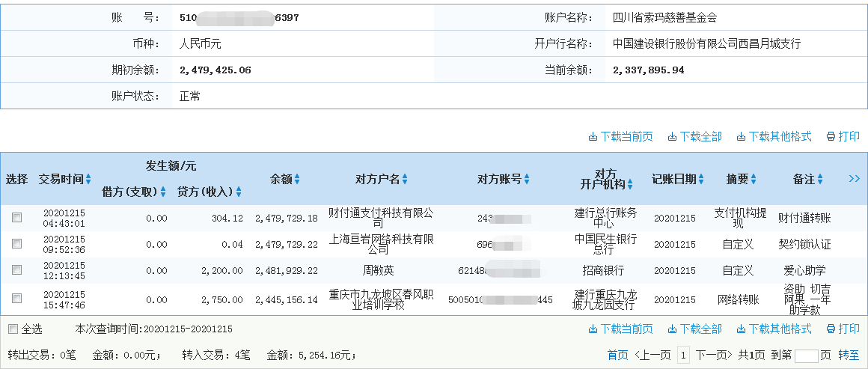Image resolution: width=868 pixels, height=369 pixels.
Task: Click the top 下载全部 download icon
Action: click(672, 137)
